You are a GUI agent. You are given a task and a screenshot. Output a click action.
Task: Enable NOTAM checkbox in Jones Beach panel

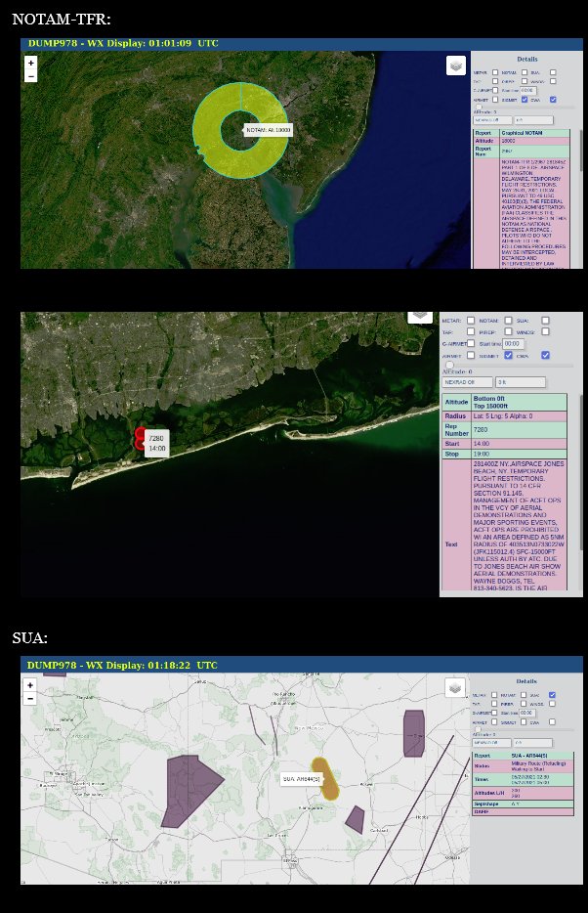tap(508, 321)
